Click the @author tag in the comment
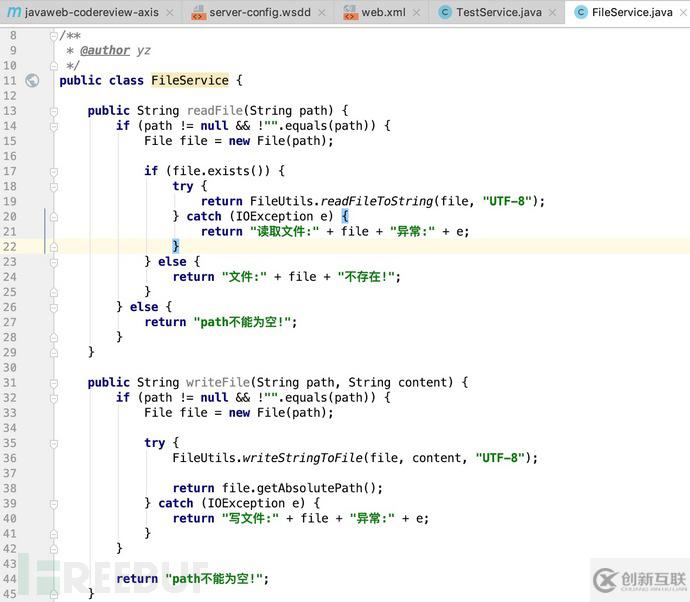Image resolution: width=690 pixels, height=602 pixels. [x=105, y=51]
